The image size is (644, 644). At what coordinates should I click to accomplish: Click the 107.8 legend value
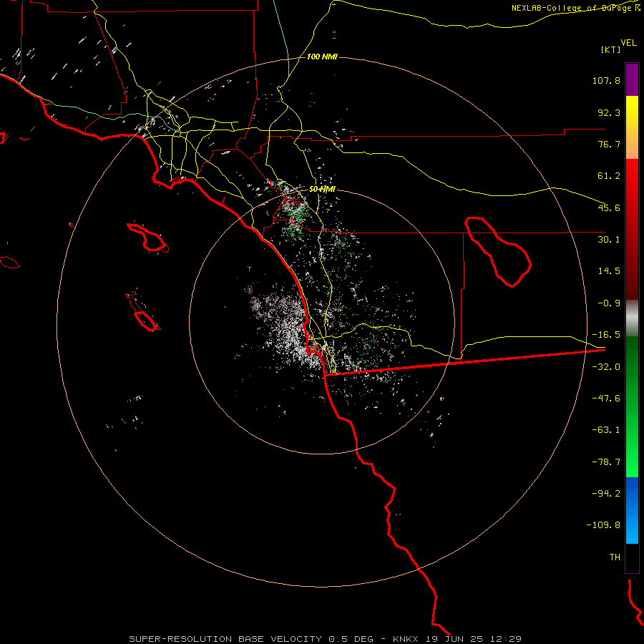tap(606, 80)
